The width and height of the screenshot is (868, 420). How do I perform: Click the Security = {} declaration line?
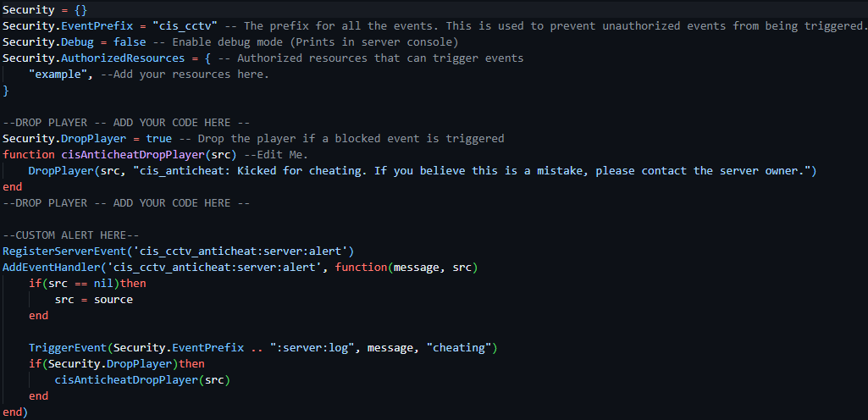[x=45, y=10]
